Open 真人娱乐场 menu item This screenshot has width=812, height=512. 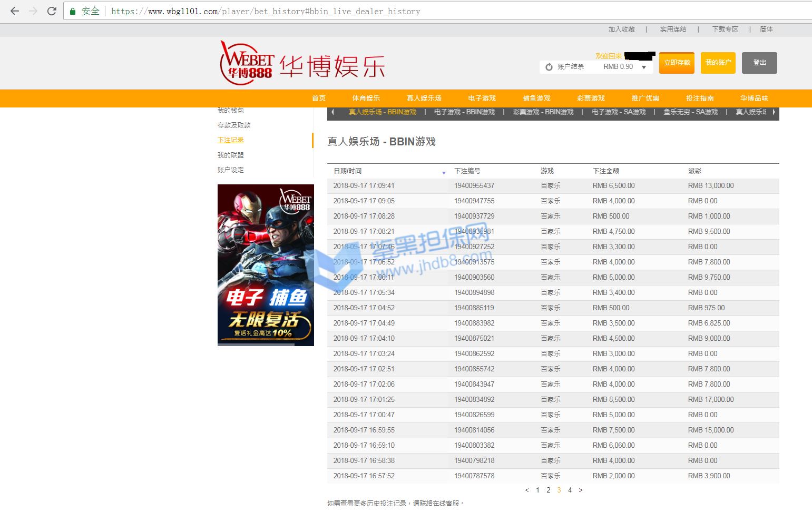pyautogui.click(x=424, y=99)
